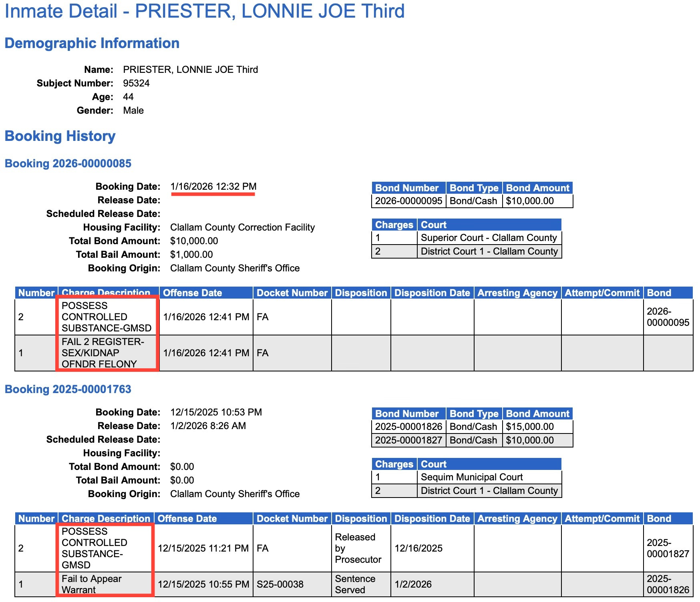Click bond number 2025-00001827 in bond table
This screenshot has width=700, height=602.
(408, 440)
